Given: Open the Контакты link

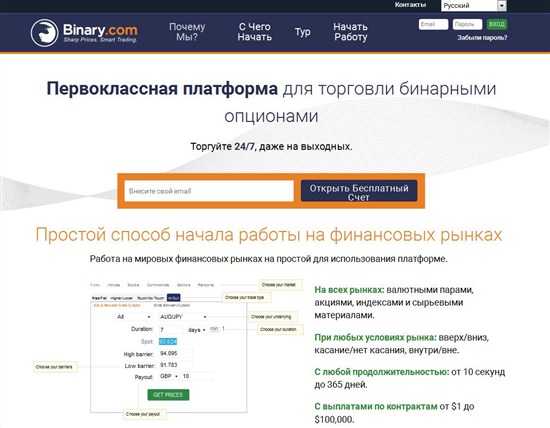Looking at the screenshot, I should point(410,5).
